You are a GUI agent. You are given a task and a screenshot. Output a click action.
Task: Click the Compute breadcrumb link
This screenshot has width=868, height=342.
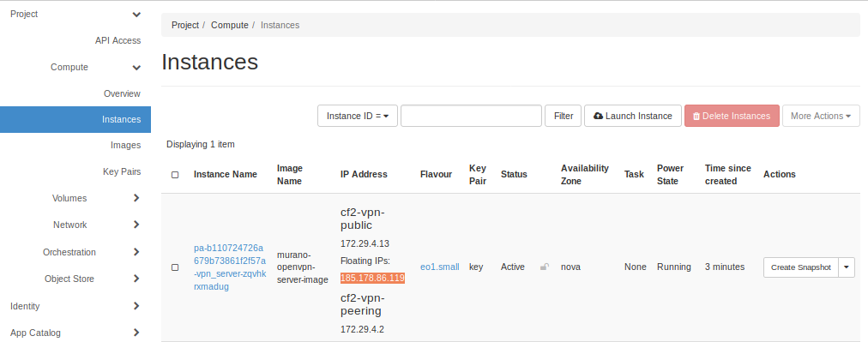[230, 25]
